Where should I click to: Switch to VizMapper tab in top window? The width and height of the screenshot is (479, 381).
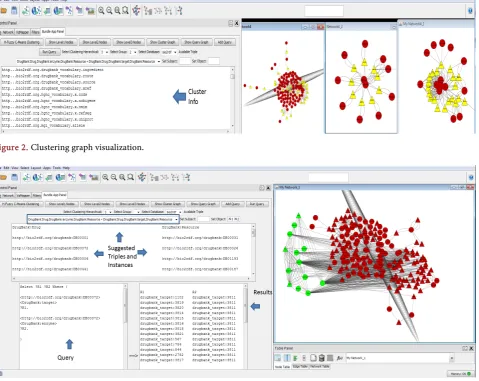[22, 32]
